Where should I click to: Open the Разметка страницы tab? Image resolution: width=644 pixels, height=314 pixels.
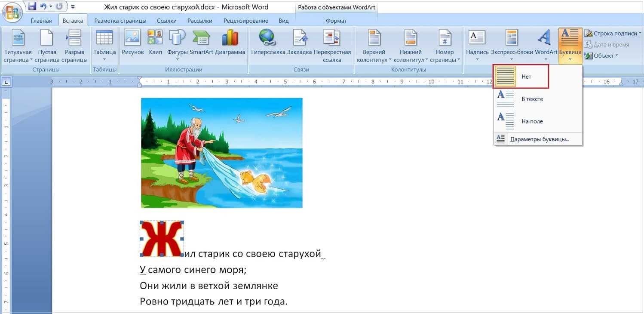[x=120, y=21]
